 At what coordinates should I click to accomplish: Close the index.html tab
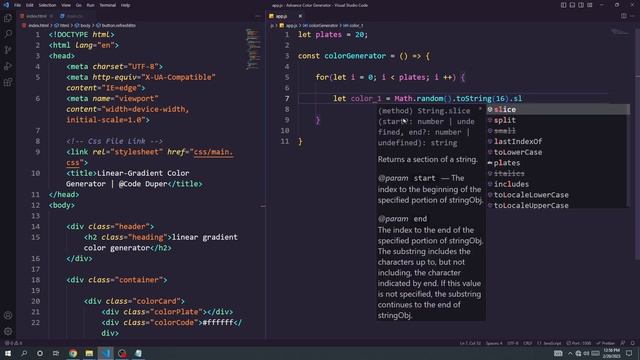(x=51, y=16)
